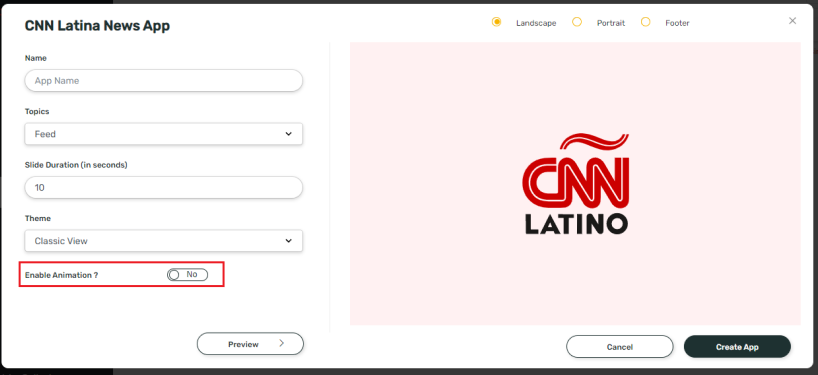Image resolution: width=818 pixels, height=375 pixels.
Task: Focus the App Name input field
Action: 163,81
